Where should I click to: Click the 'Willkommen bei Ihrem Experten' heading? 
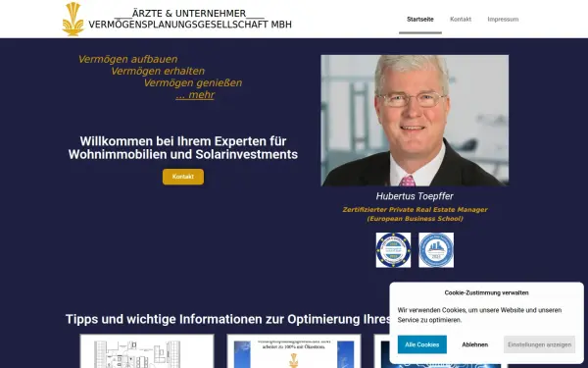tap(183, 147)
